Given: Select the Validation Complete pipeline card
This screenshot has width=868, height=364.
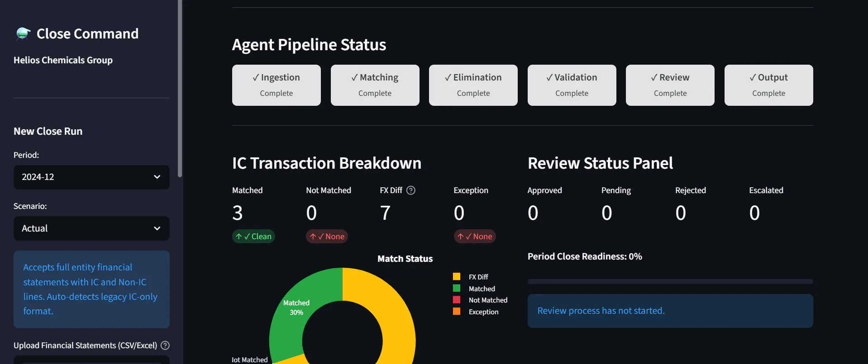Looking at the screenshot, I should click(x=572, y=85).
